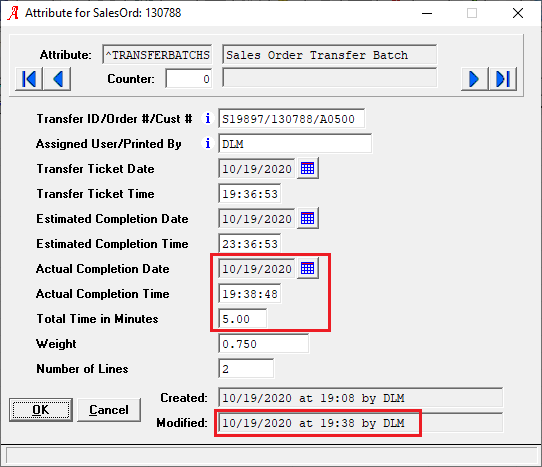Show info for Assigned User/Printed By
This screenshot has height=467, width=542.
point(207,143)
